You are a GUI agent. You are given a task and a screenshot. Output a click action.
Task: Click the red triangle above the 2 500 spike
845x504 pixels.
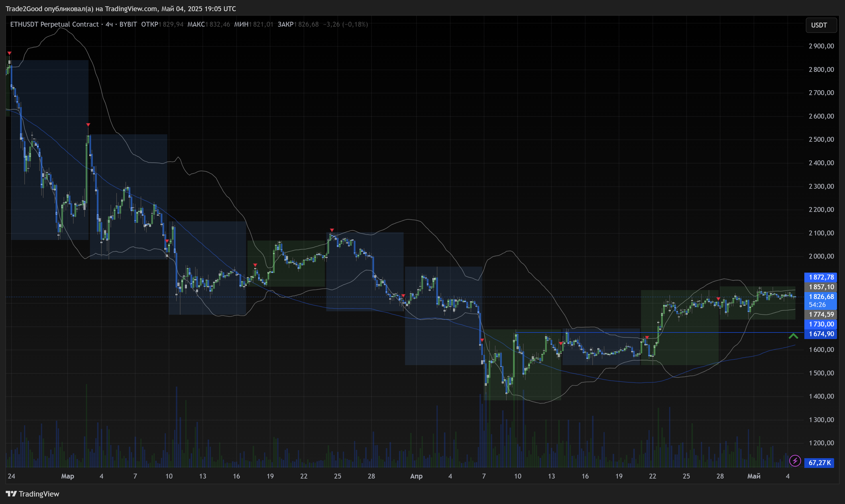tap(88, 125)
